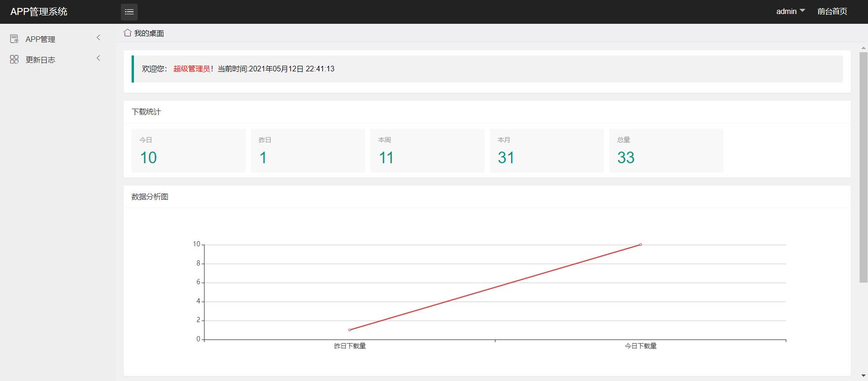Click the APP管理系统 logo title
The height and width of the screenshot is (381, 868).
click(39, 12)
